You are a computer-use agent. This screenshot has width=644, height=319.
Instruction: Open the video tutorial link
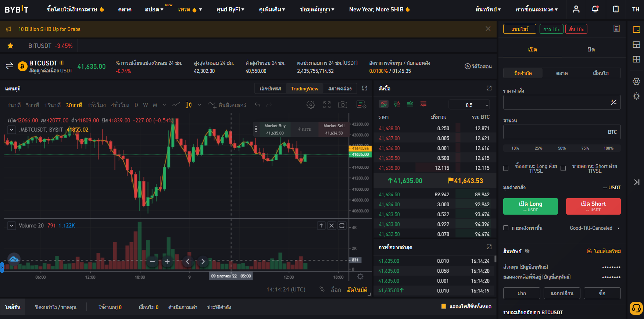pyautogui.click(x=478, y=67)
